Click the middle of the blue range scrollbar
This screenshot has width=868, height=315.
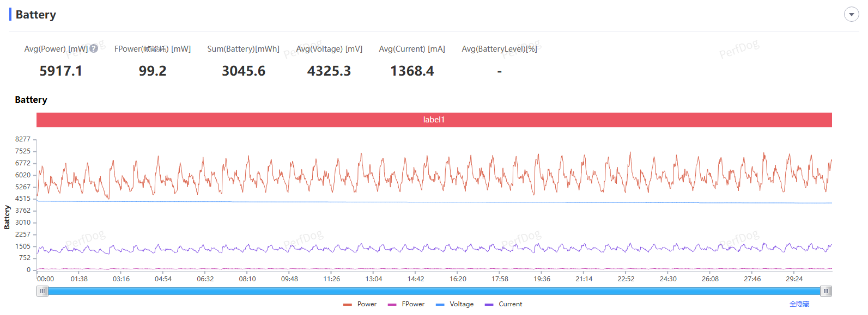click(x=434, y=291)
